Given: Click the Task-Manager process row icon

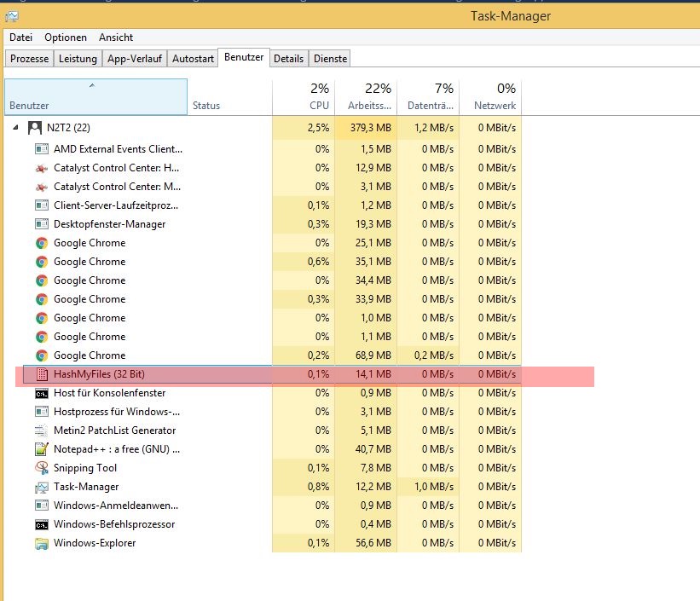Looking at the screenshot, I should coord(42,487).
